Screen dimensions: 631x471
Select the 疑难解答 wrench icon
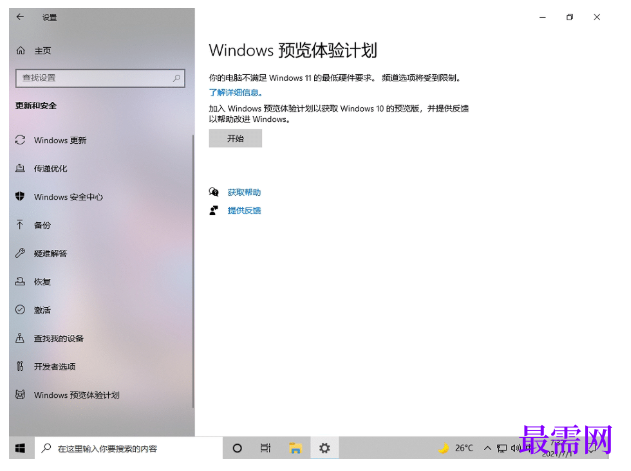click(x=20, y=253)
